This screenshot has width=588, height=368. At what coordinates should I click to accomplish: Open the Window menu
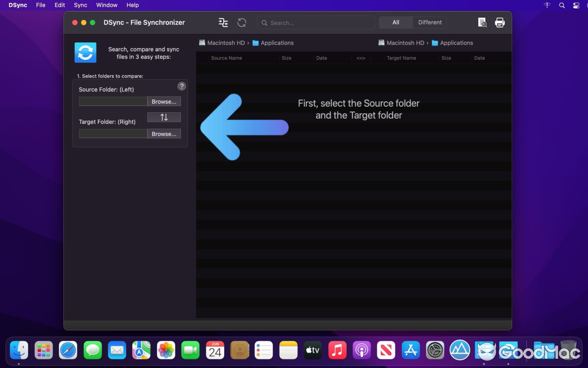(x=107, y=5)
